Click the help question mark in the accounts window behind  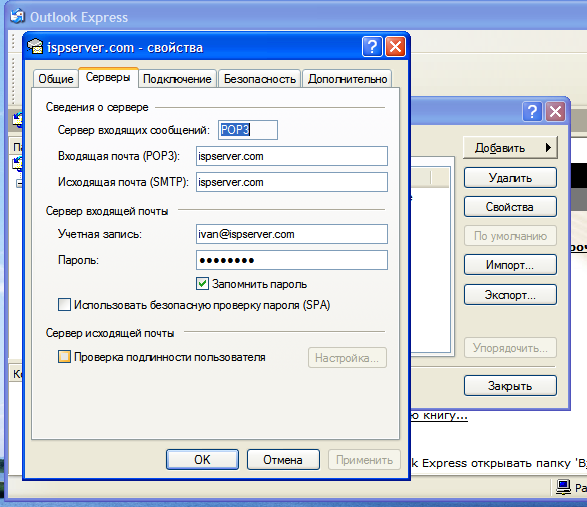coord(532,112)
